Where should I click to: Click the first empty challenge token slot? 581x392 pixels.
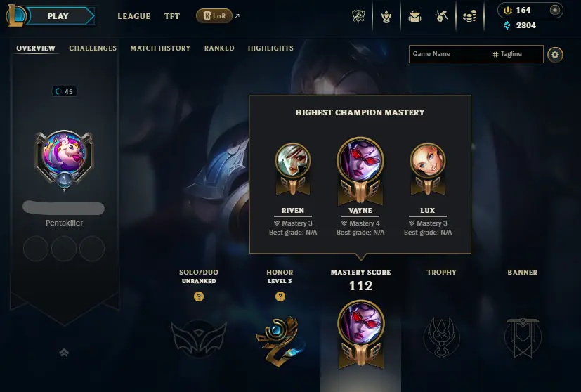36,249
